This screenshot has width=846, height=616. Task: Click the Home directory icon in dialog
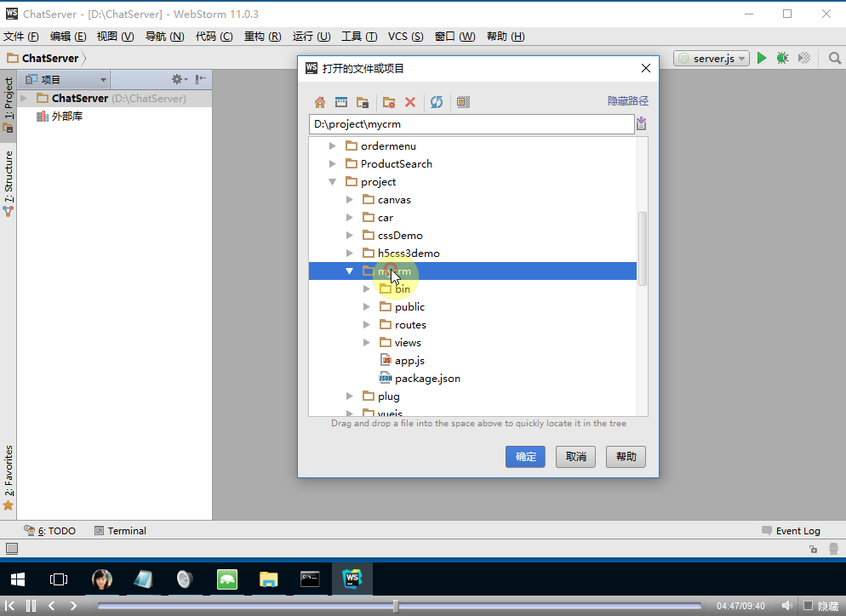pos(320,102)
